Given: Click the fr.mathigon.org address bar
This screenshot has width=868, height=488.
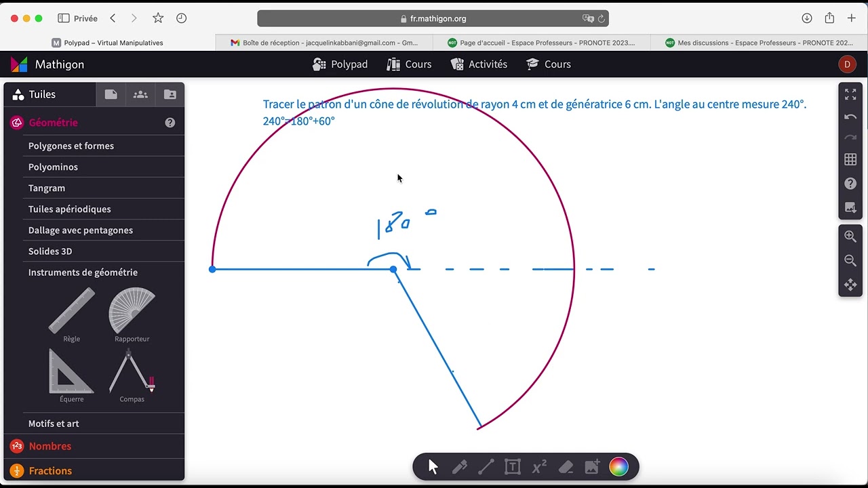Looking at the screenshot, I should pyautogui.click(x=433, y=18).
